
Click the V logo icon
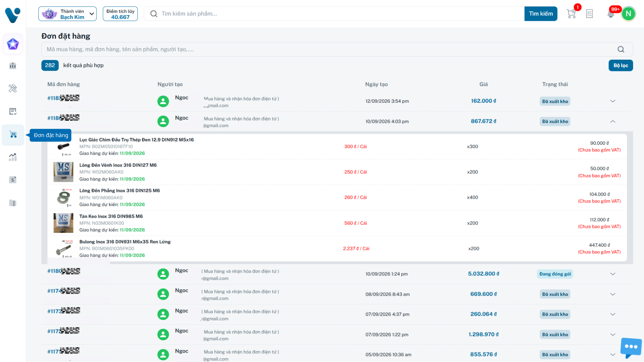13,15
